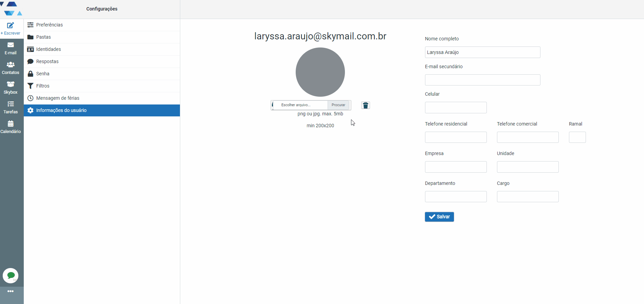Image resolution: width=644 pixels, height=304 pixels.
Task: Click into the Celular field
Action: [456, 108]
